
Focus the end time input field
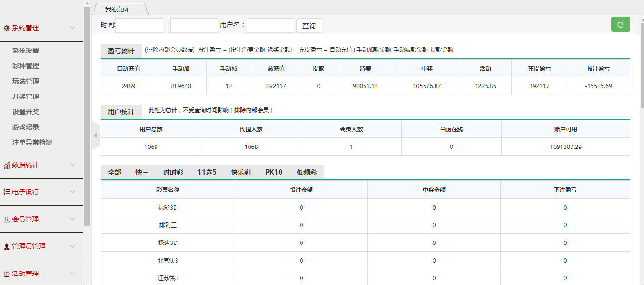[x=194, y=25]
